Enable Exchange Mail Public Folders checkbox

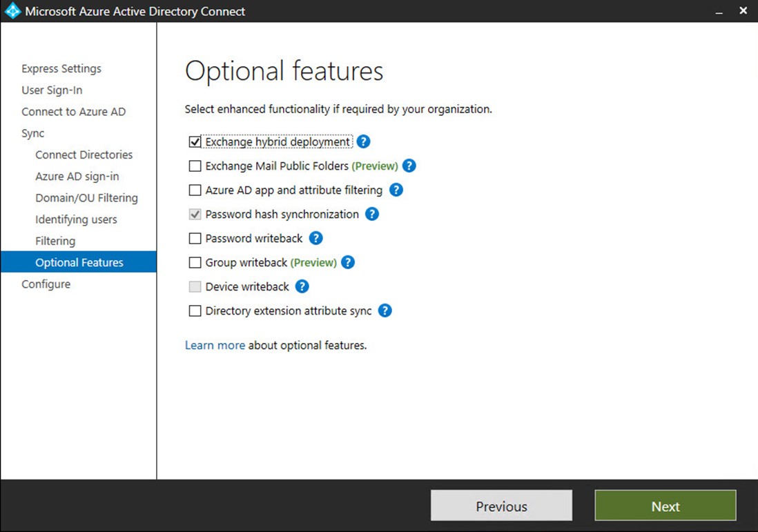(195, 166)
